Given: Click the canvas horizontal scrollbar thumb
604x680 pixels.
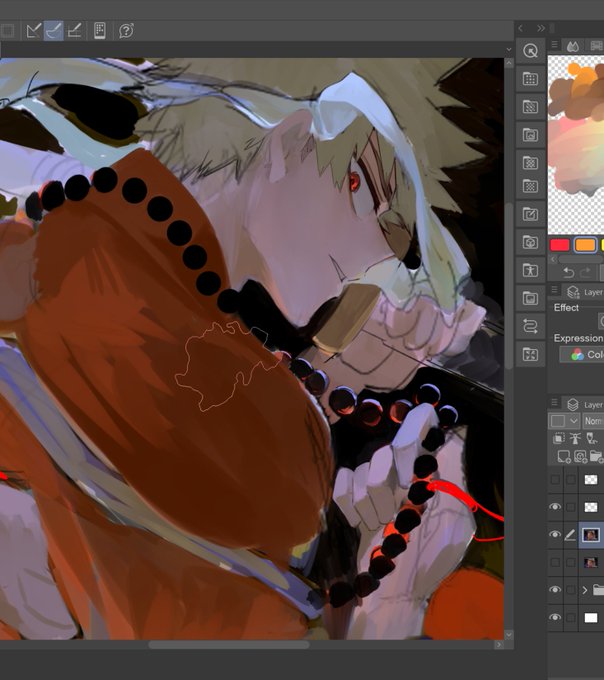Looking at the screenshot, I should [229, 645].
